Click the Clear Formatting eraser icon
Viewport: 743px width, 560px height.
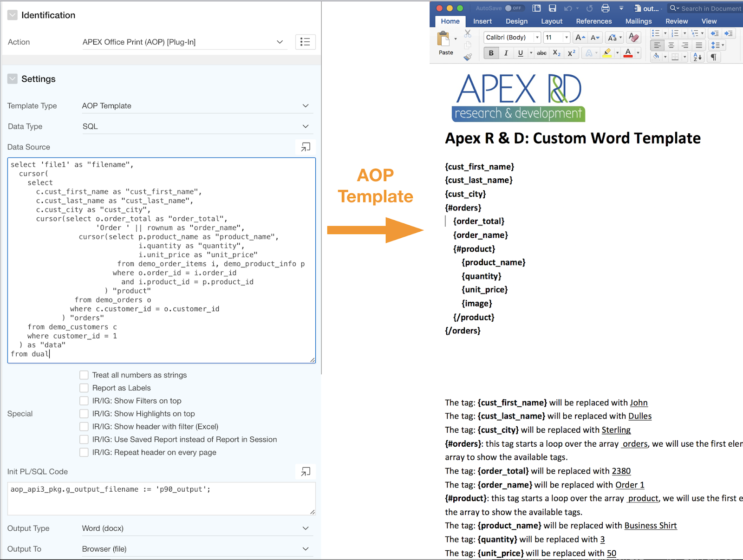pyautogui.click(x=633, y=37)
